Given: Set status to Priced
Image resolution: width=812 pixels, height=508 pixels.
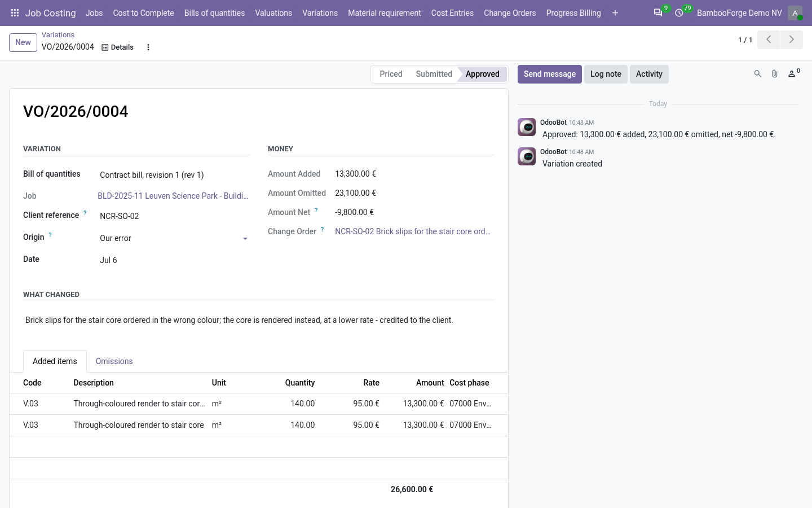Looking at the screenshot, I should click(x=391, y=74).
